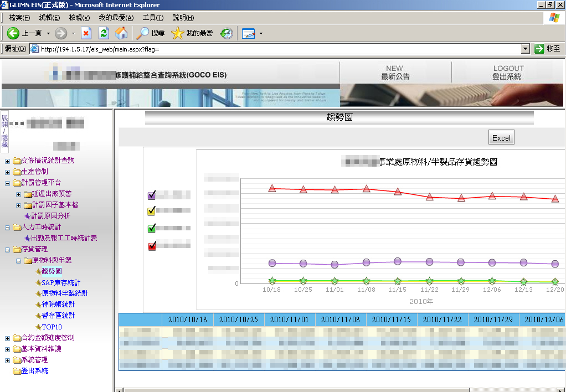Screen dimensions: 566x392
Task: Open the 檢視(V) menu
Action: click(x=79, y=18)
